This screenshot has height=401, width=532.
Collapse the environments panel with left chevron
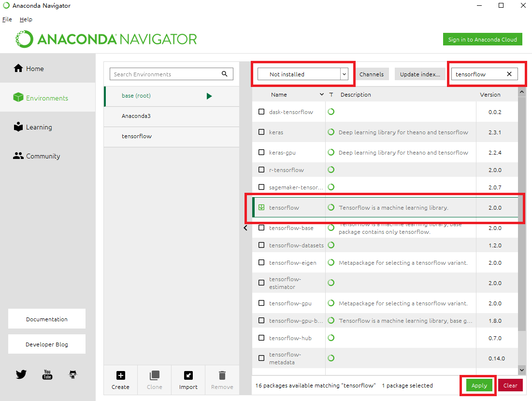point(245,228)
